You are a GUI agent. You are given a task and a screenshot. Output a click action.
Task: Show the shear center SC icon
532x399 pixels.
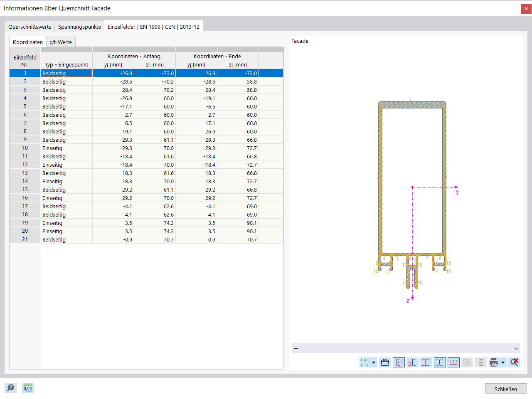click(412, 362)
